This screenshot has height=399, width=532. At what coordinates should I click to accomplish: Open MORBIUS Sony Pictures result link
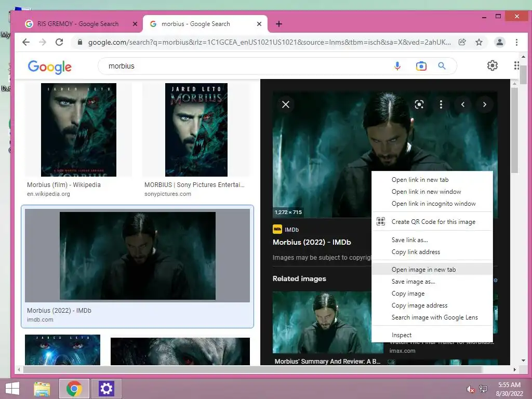coord(194,184)
